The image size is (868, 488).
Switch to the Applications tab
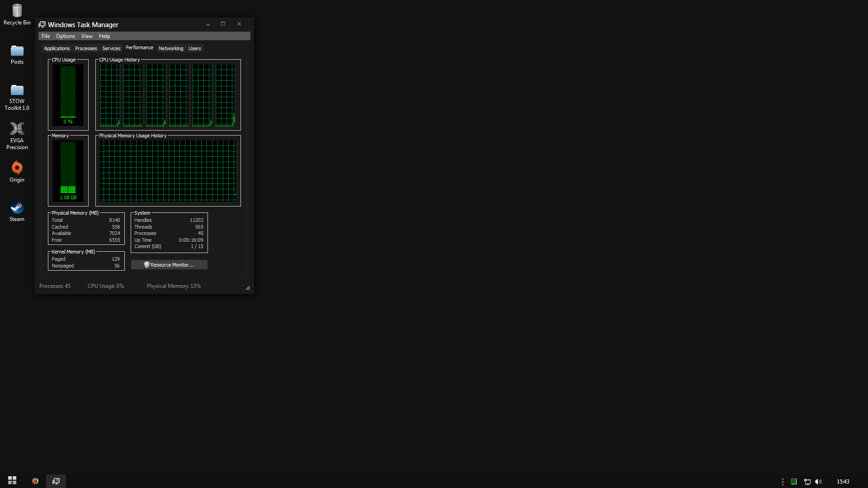(57, 48)
